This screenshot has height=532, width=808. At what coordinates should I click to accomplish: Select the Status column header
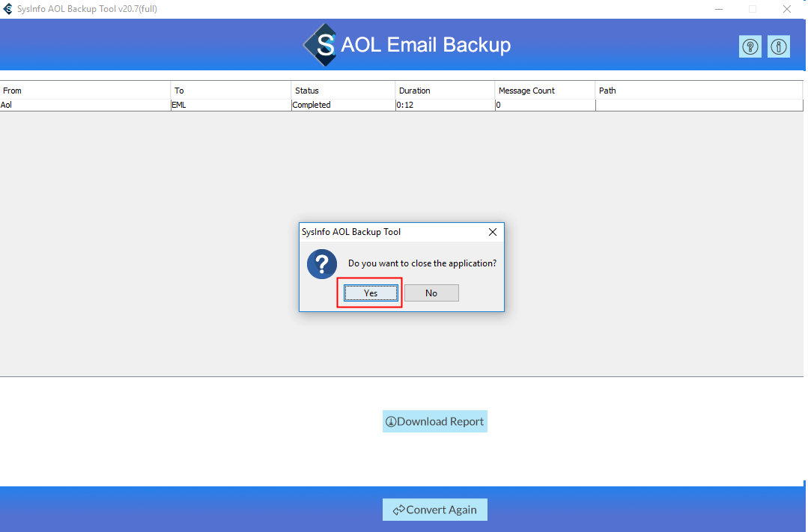tap(343, 90)
